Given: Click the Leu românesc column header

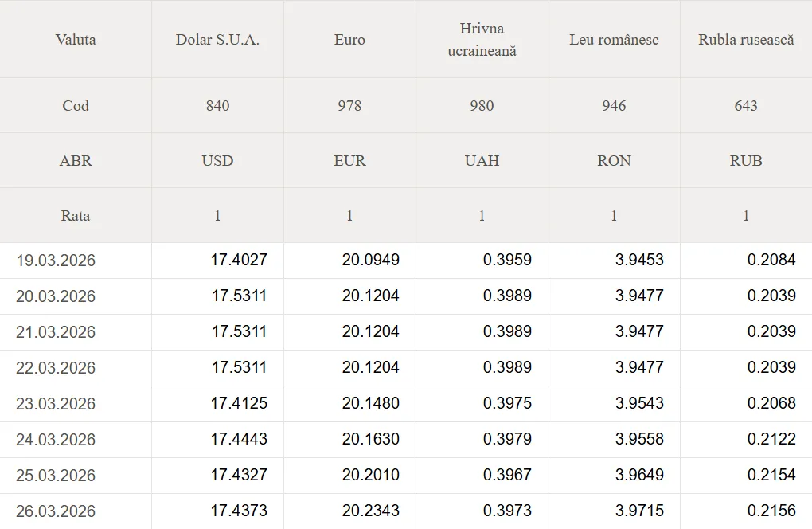Looking at the screenshot, I should [x=614, y=40].
